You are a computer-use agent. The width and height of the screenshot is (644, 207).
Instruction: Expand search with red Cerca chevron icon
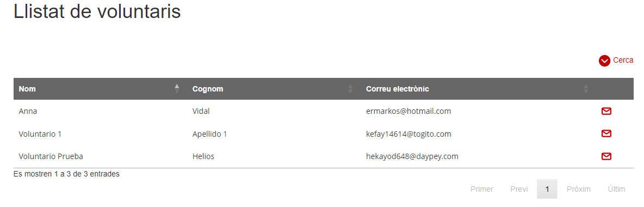point(604,61)
